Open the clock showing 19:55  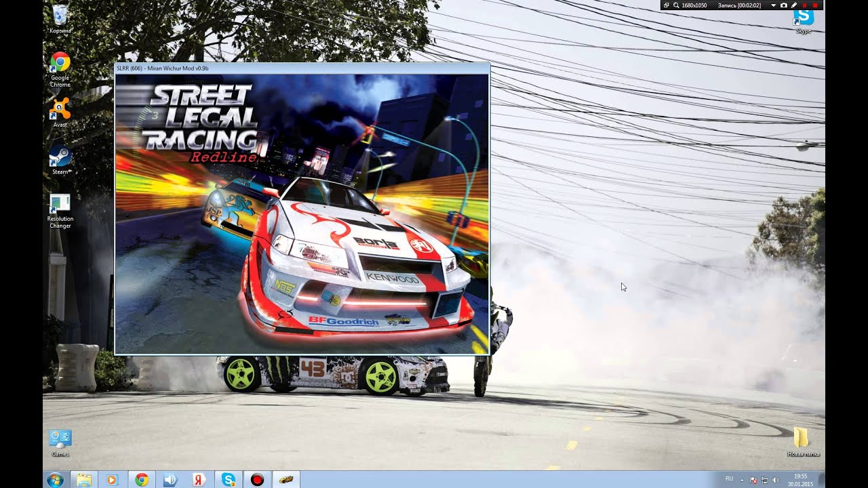800,480
